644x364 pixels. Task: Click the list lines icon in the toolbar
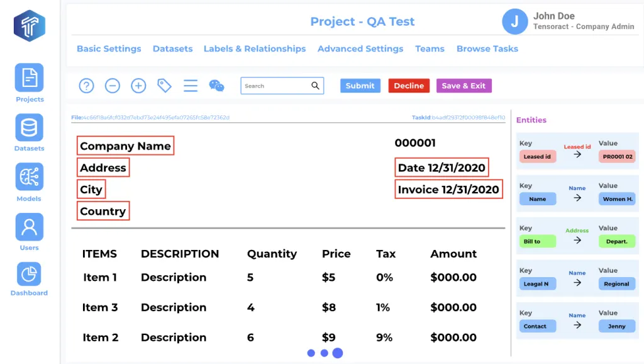(x=190, y=85)
